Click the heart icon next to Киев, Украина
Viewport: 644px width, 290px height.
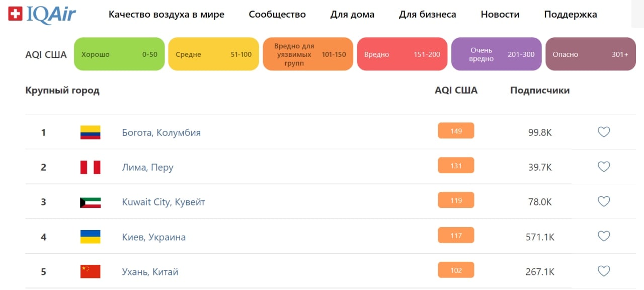604,236
